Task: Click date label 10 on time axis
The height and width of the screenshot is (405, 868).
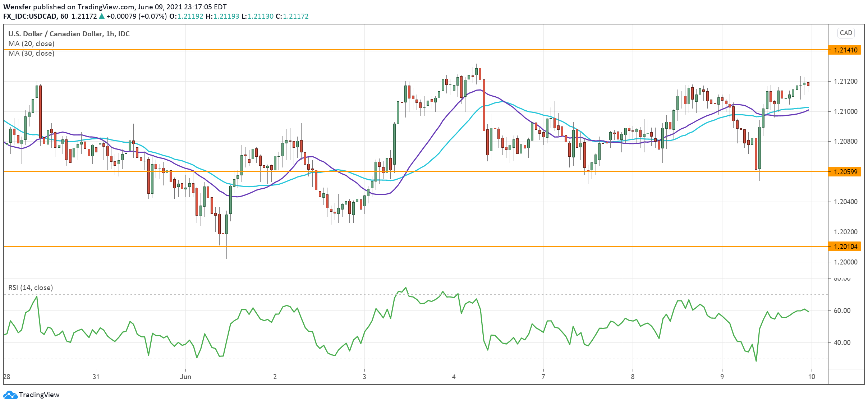Action: point(812,377)
